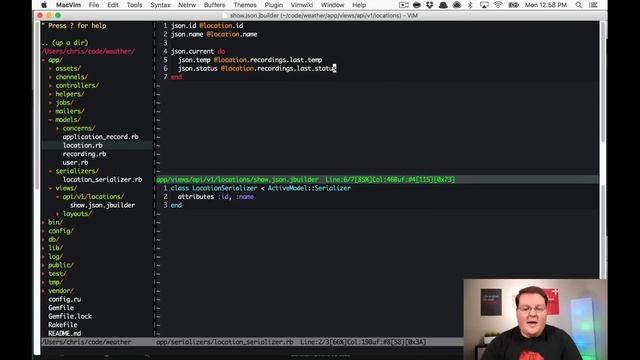Open the Syntax menu
This screenshot has width=640, height=360.
(160, 5)
